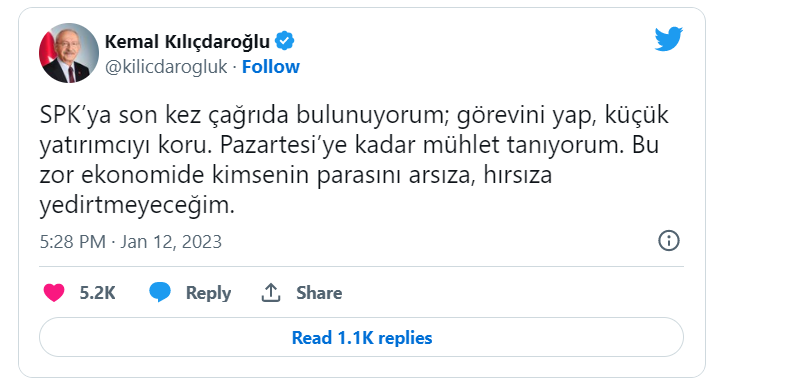794x389 pixels.
Task: Follow the @kilicdarogluk account
Action: click(x=270, y=67)
